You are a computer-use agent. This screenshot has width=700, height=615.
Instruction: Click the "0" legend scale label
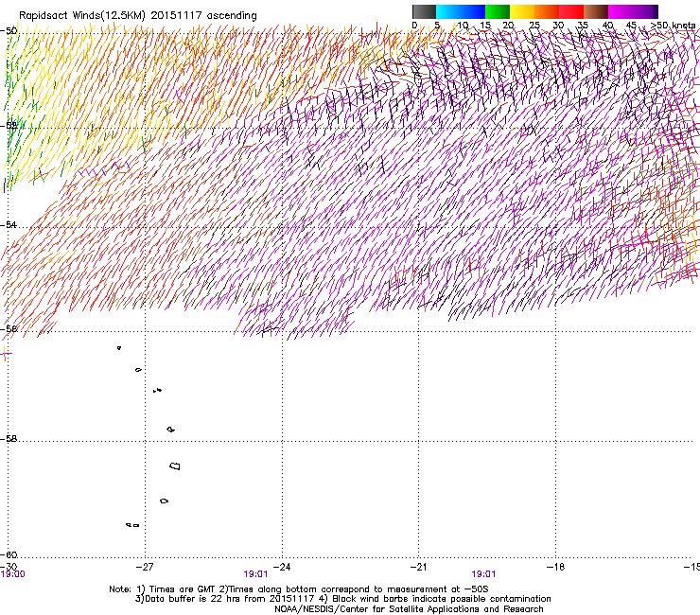click(x=414, y=26)
